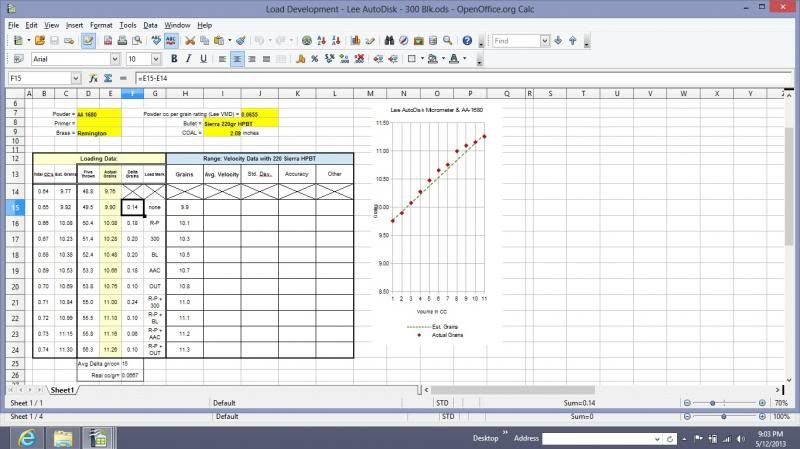The image size is (800, 449).
Task: Open the Help question mark icon
Action: [467, 40]
